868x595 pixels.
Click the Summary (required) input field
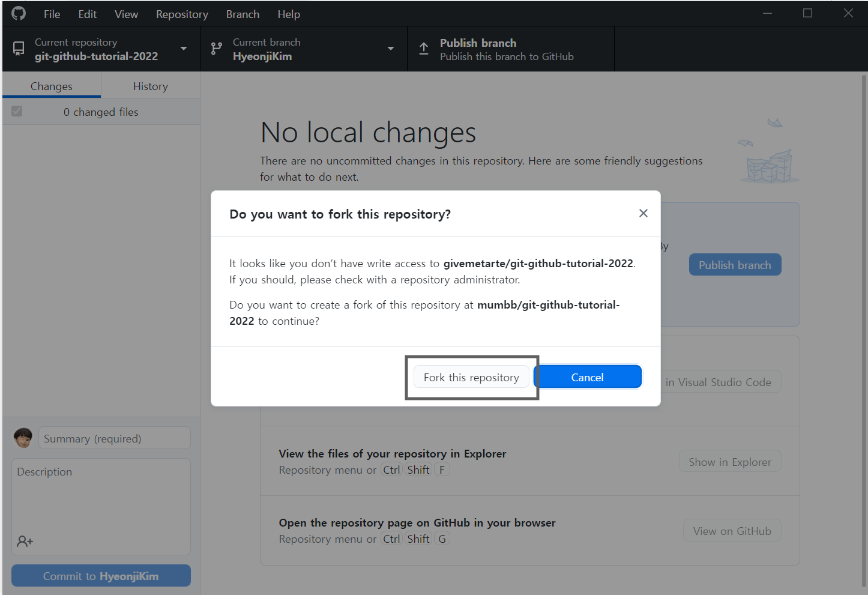(115, 438)
